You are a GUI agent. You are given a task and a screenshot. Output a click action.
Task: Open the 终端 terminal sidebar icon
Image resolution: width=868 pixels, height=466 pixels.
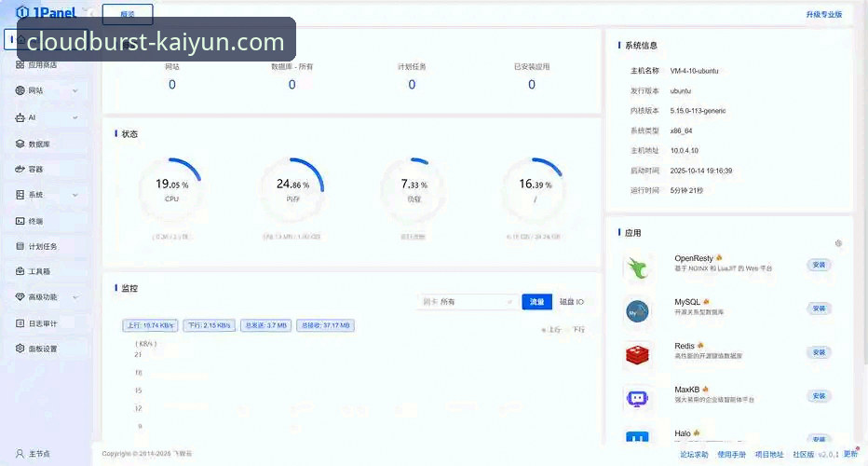coord(20,221)
